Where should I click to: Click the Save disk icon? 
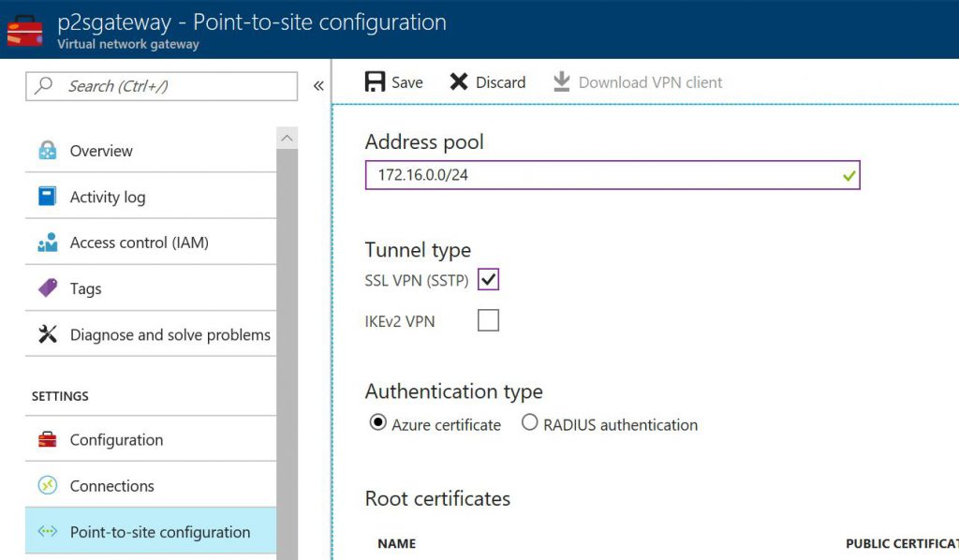375,81
